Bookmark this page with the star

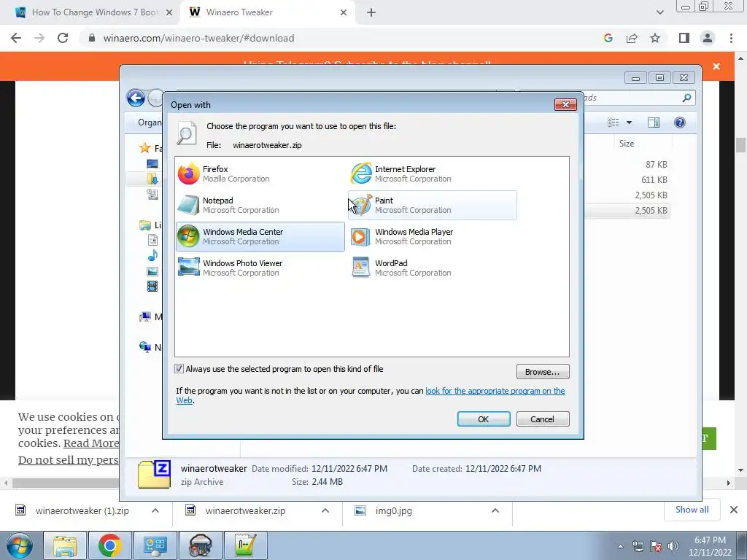[655, 38]
